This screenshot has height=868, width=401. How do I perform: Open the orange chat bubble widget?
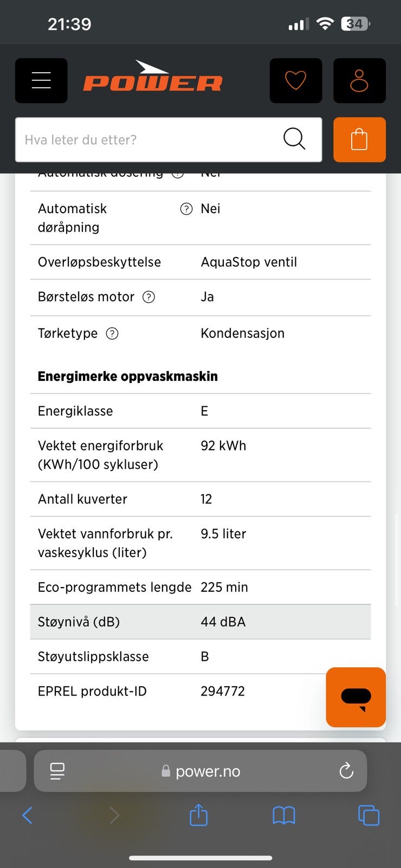pyautogui.click(x=356, y=697)
